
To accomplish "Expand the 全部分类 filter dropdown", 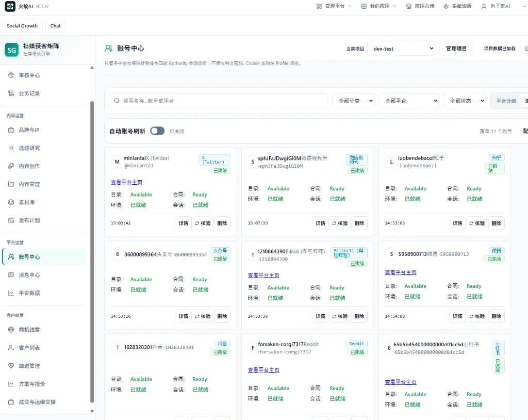I will [353, 101].
